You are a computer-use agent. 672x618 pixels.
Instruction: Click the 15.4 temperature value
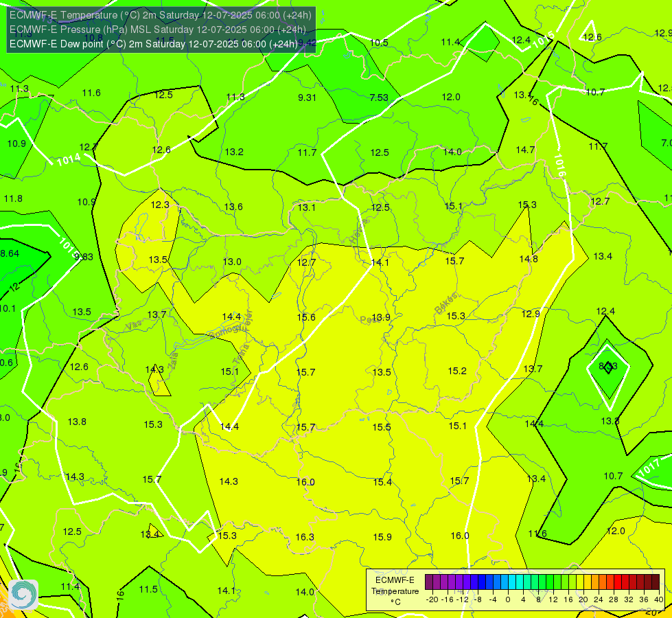click(382, 482)
